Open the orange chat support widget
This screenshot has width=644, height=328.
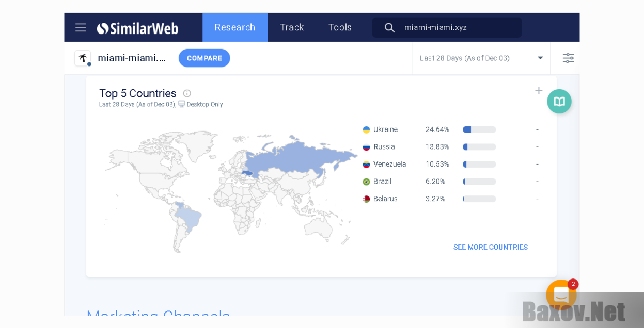(x=561, y=294)
